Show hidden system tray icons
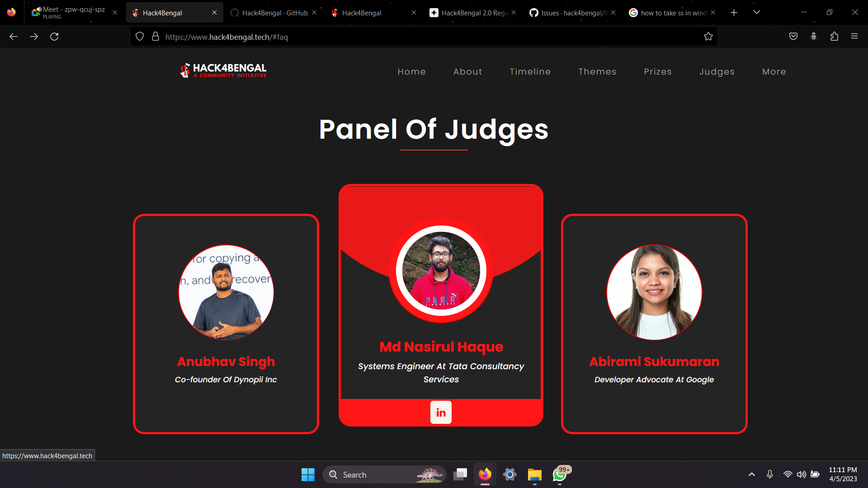The image size is (868, 488). tap(751, 474)
